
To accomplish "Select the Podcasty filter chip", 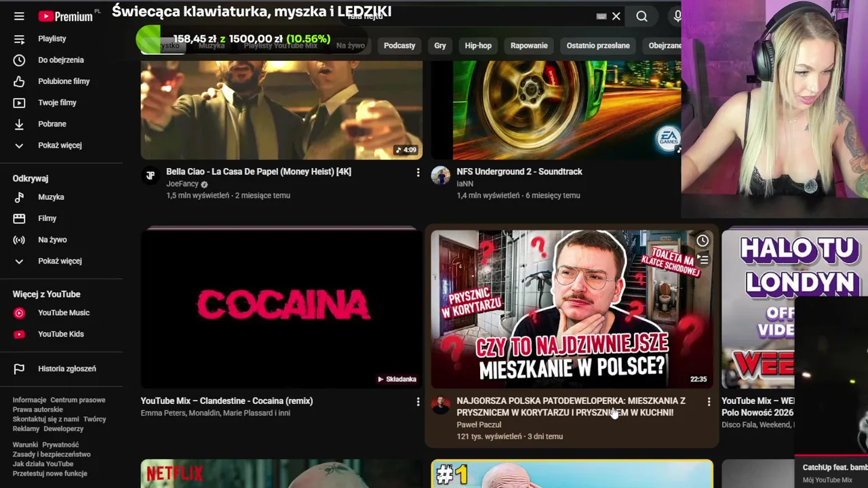I will [399, 45].
